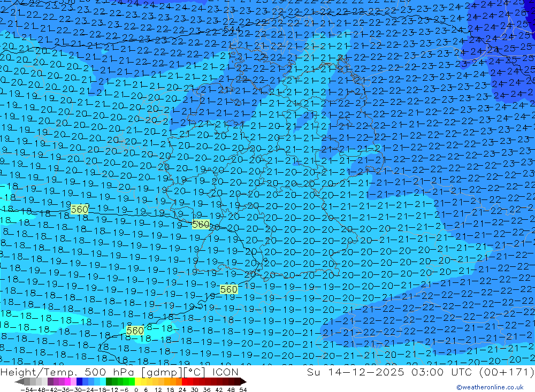Select the yellow swatch above 0 in legend
Image resolution: width=535 pixels, height=392 pixels.
(137, 381)
